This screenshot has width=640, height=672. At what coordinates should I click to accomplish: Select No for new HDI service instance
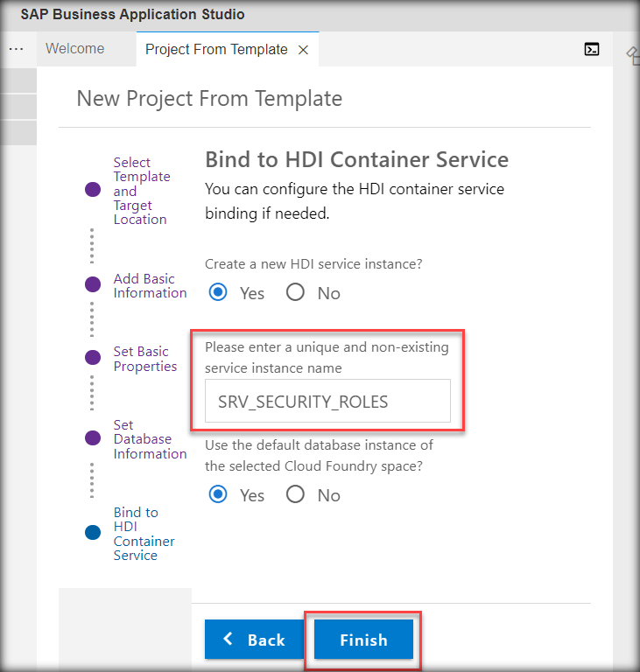point(295,292)
